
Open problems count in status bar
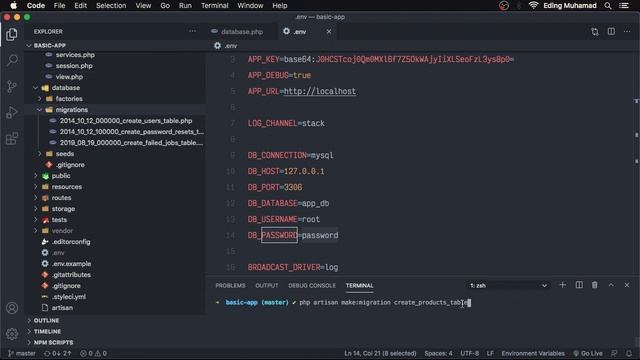tap(93, 353)
